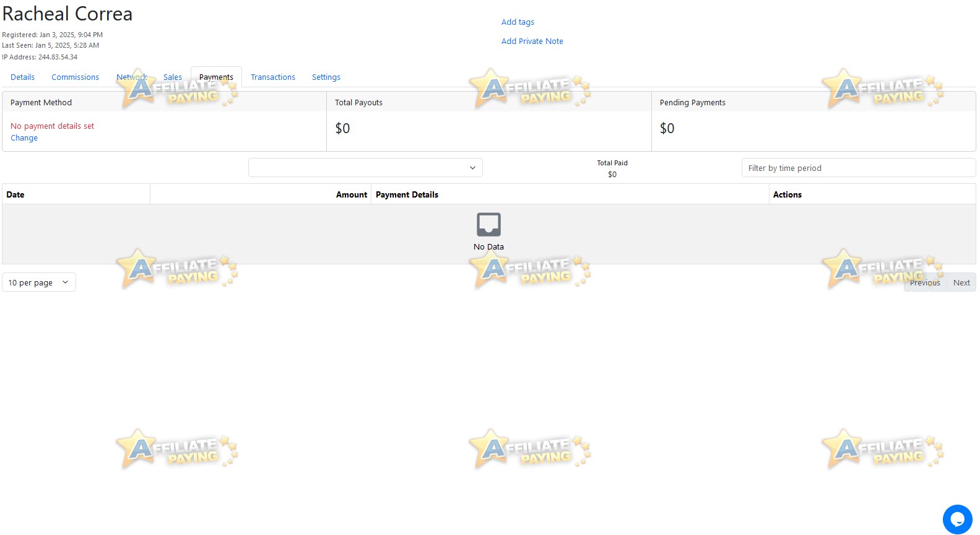Viewport: 980px width, 535px height.
Task: Focus the Filter by time period field
Action: click(x=859, y=168)
